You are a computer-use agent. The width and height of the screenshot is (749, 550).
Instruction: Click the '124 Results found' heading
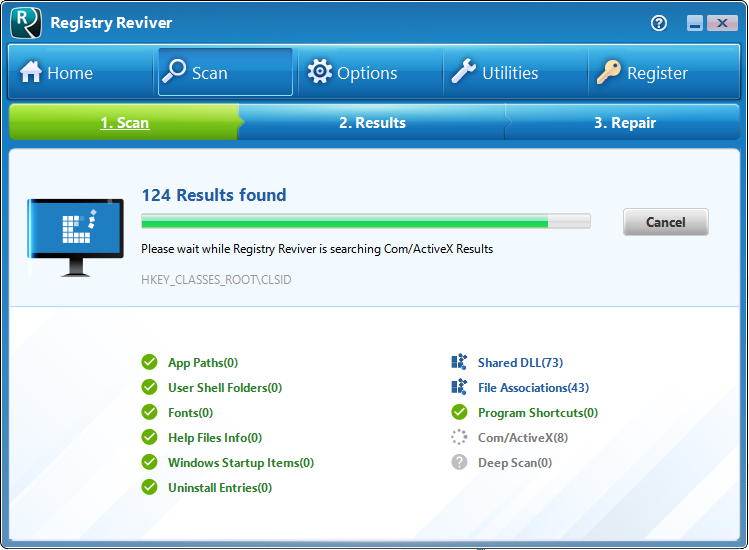pos(214,195)
